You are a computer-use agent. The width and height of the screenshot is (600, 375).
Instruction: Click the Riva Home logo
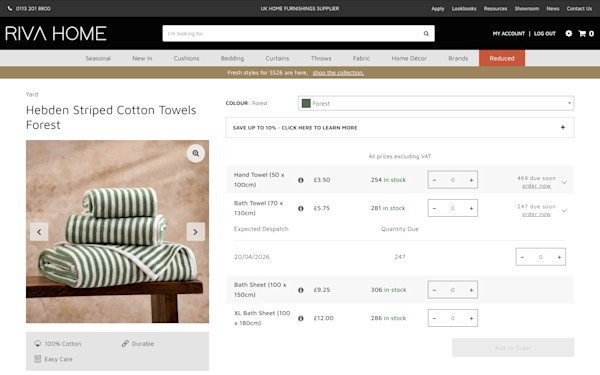[x=56, y=34]
